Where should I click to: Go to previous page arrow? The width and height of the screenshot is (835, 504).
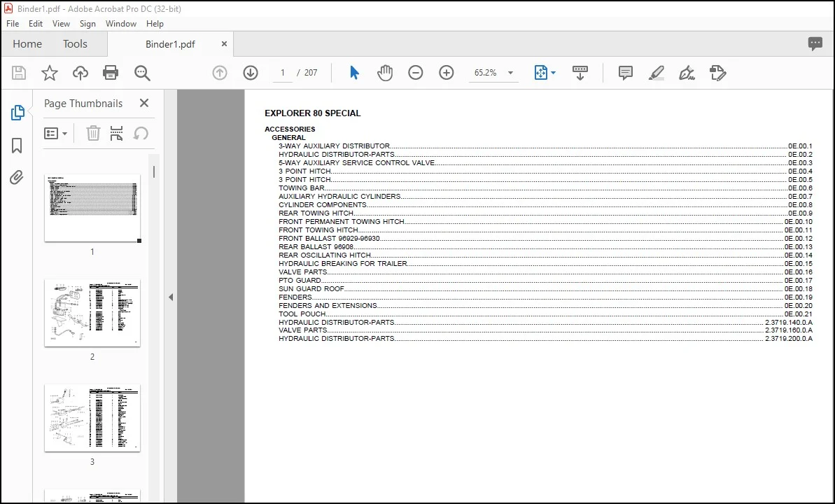[x=219, y=73]
